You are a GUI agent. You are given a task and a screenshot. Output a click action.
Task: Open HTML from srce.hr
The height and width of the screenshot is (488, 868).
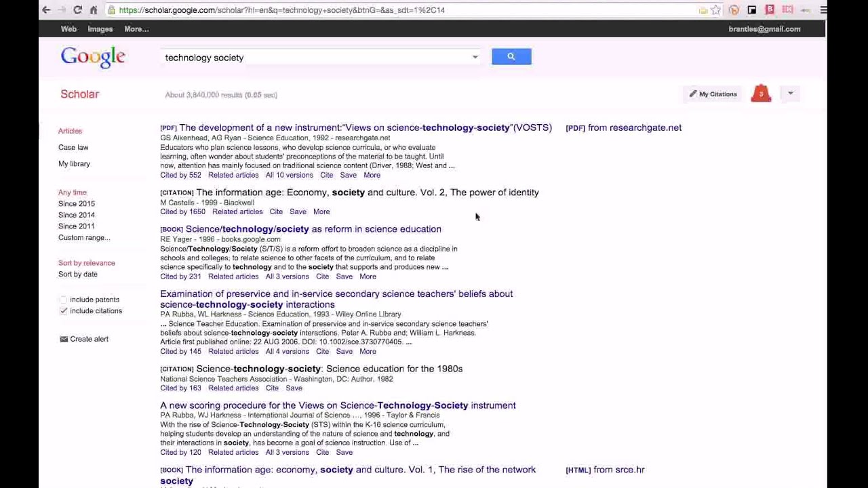(605, 470)
